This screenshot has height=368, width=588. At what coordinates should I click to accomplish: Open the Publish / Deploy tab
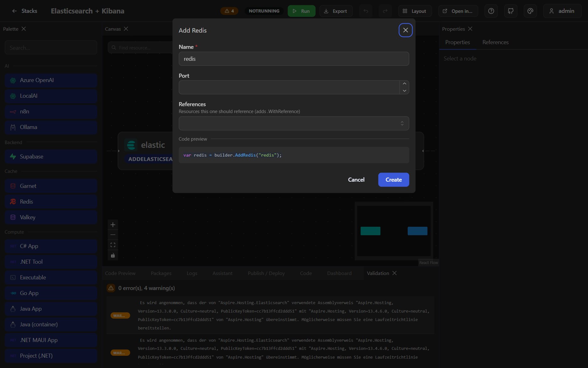[266, 273]
